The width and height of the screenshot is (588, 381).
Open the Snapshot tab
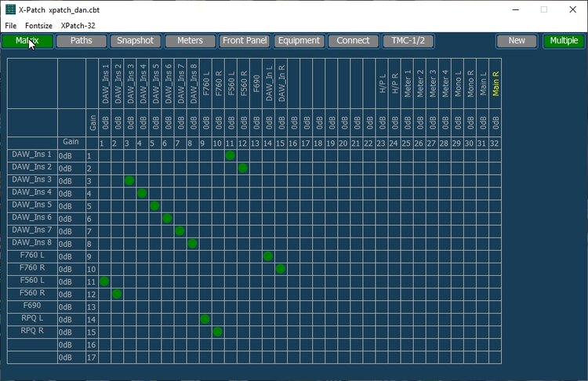pyautogui.click(x=136, y=41)
